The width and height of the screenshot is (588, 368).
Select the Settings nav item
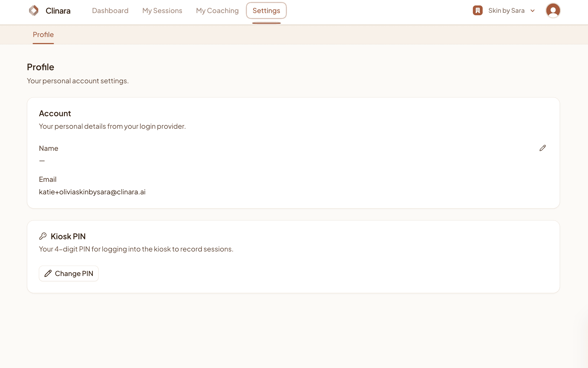click(x=266, y=11)
